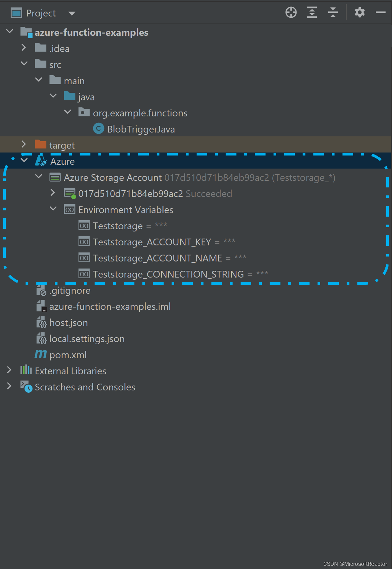Select the BlobTriggerJava class

click(x=141, y=129)
